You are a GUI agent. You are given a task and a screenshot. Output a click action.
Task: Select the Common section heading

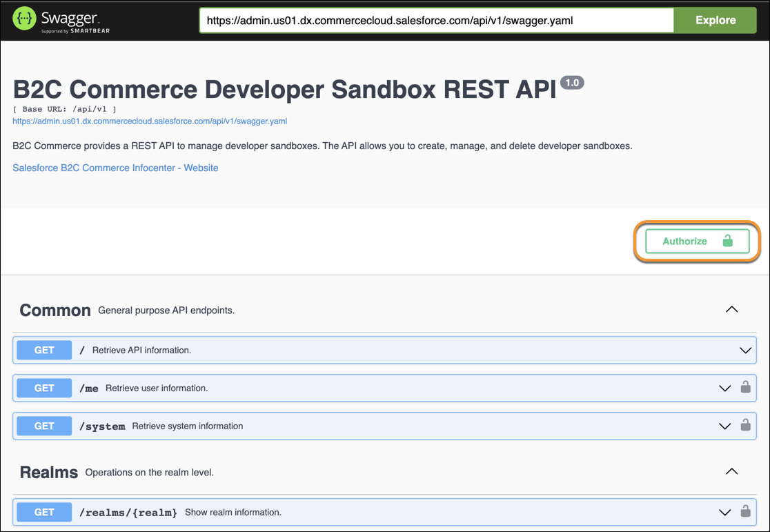(x=55, y=311)
